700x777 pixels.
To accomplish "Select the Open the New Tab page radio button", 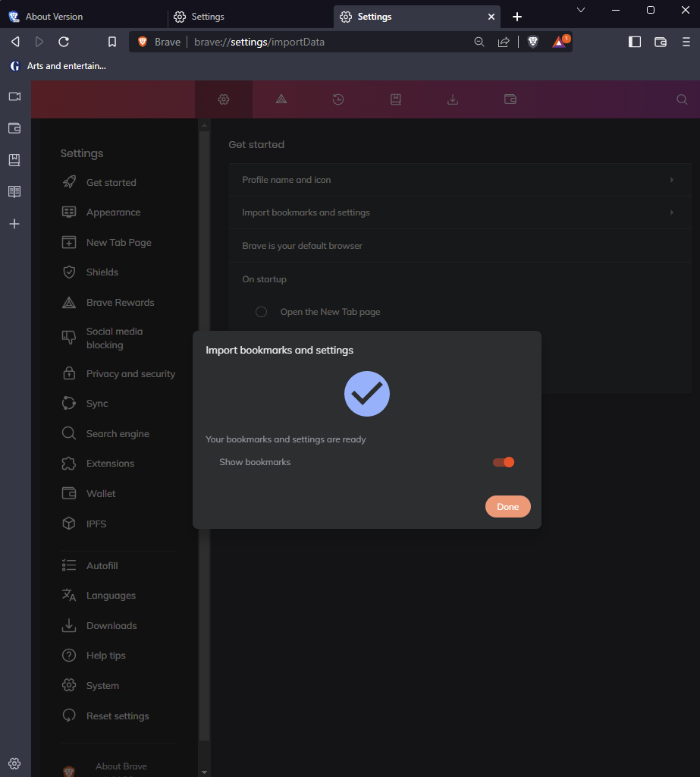I will 261,311.
